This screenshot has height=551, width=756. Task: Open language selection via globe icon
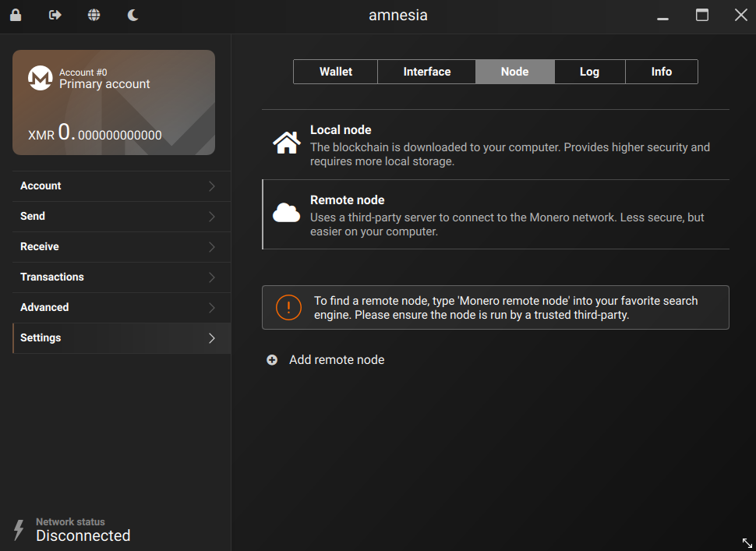[x=94, y=15]
